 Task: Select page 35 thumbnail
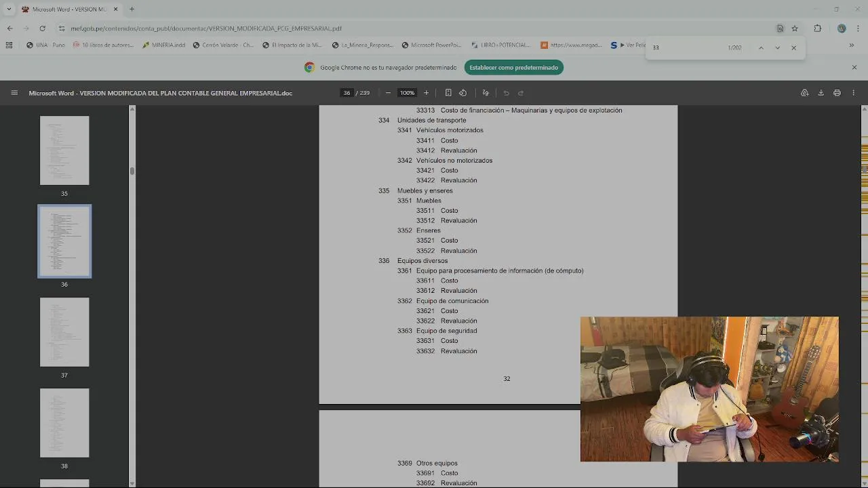[64, 150]
